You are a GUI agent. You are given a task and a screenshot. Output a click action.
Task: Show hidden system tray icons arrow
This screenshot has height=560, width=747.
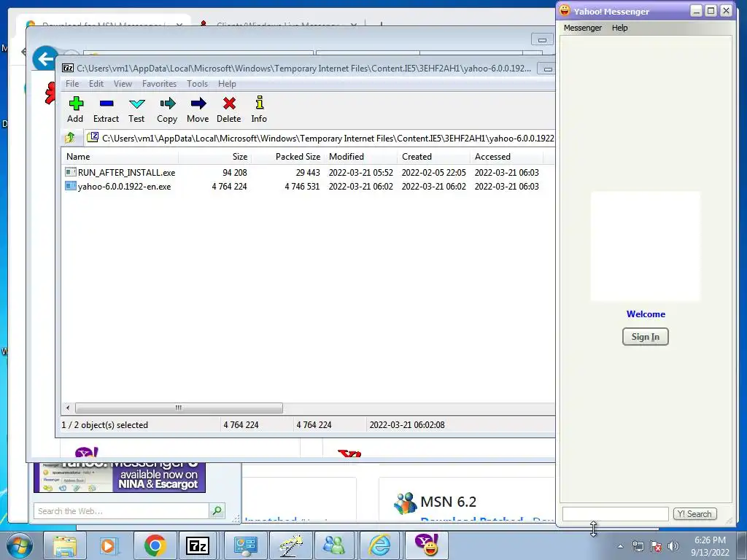click(x=620, y=547)
